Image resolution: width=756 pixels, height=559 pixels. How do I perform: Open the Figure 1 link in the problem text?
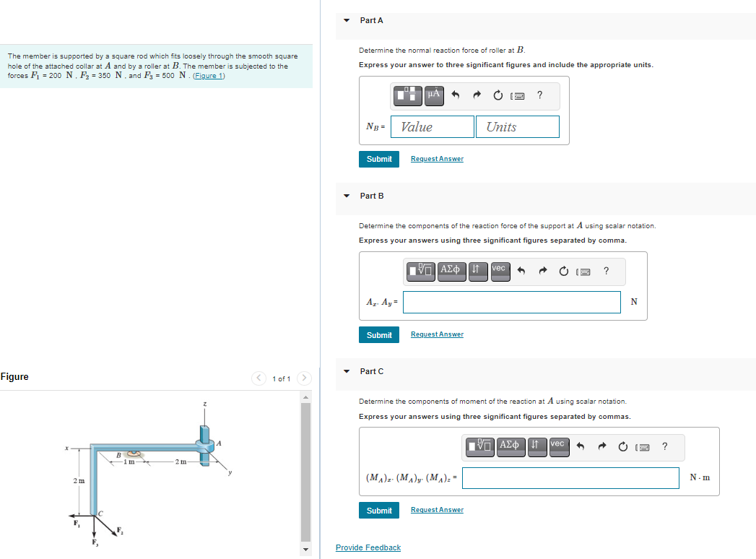coord(208,74)
